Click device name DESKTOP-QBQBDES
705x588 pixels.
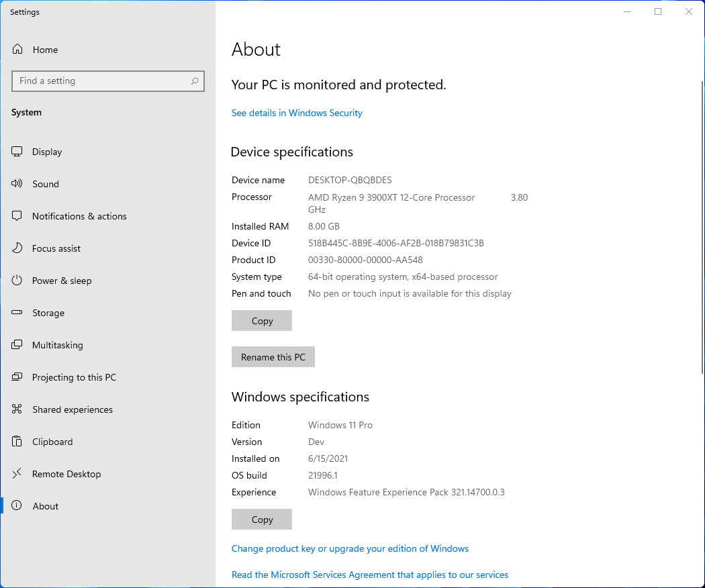350,180
